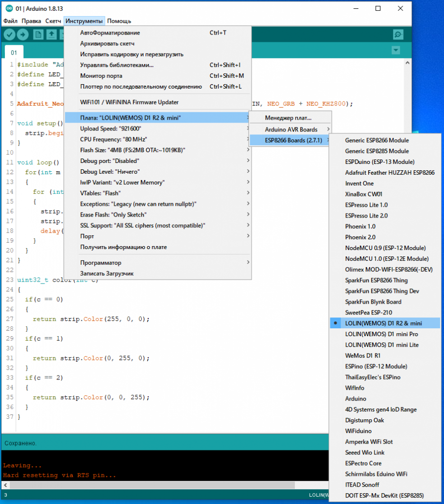444x504 pixels.
Task: Open the Скетч menu
Action: [x=53, y=21]
